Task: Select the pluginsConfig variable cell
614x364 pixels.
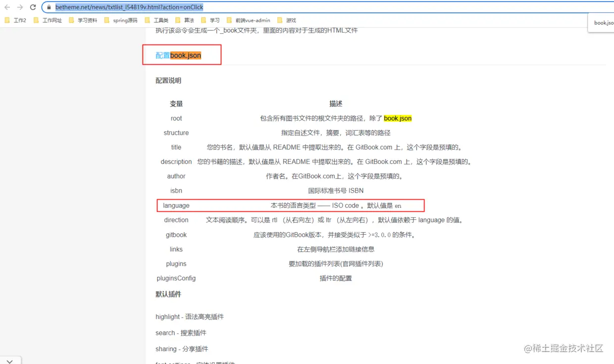Action: coord(176,278)
